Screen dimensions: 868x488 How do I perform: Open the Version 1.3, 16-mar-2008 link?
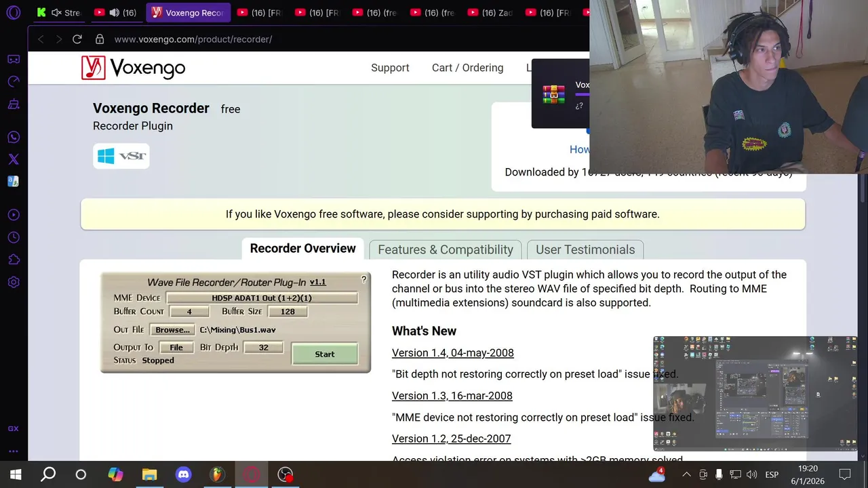coord(452,396)
